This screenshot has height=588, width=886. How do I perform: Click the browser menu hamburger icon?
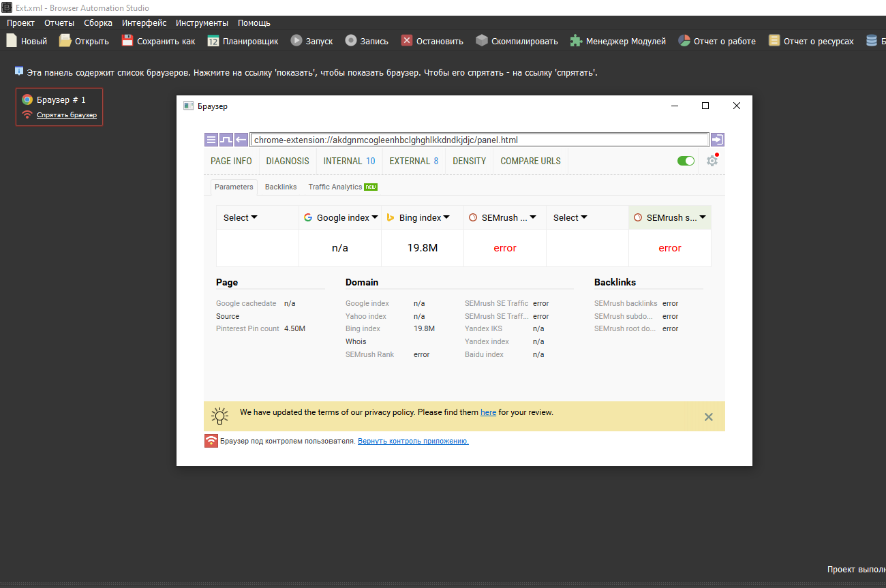[x=211, y=140]
